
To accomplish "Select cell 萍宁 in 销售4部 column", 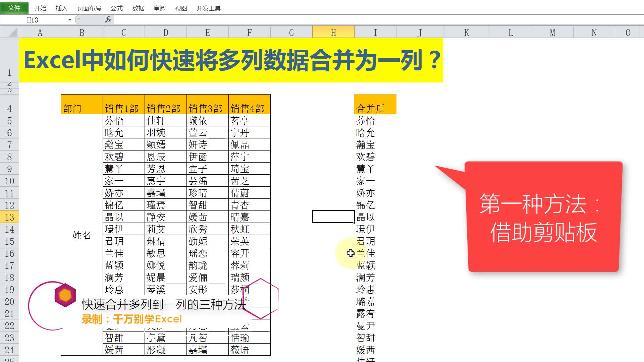I will pos(250,157).
